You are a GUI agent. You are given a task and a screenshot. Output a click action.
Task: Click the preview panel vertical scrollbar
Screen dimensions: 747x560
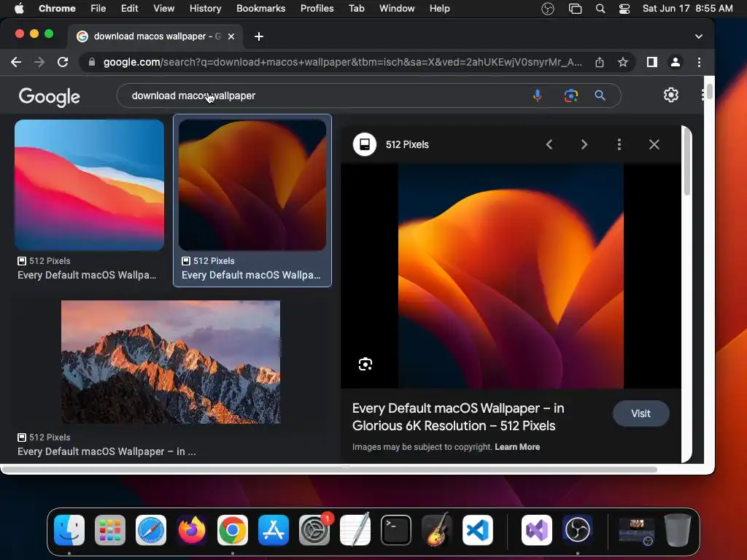pos(686,162)
